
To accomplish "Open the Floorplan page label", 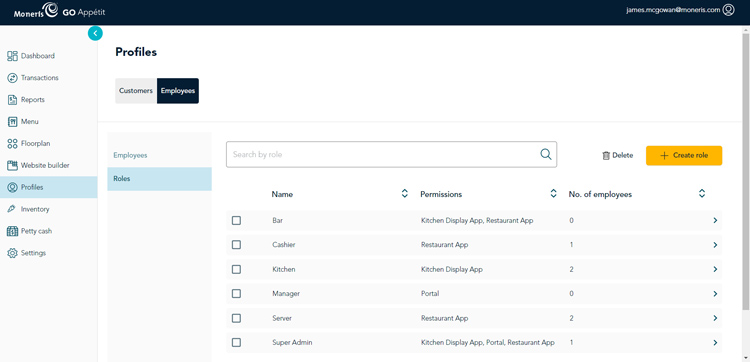I will tap(35, 143).
